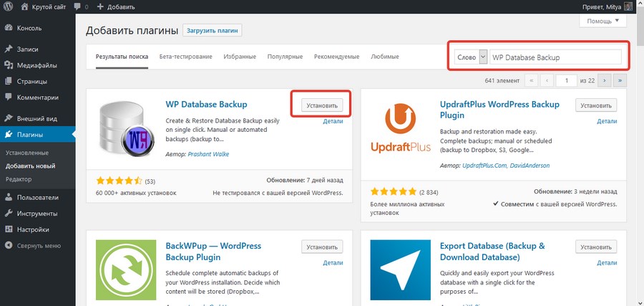Open Детали for Export Database

point(607,262)
